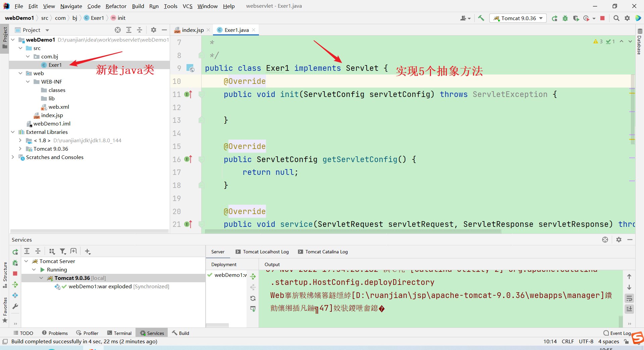
Task: Open the Build tool window
Action: point(181,333)
